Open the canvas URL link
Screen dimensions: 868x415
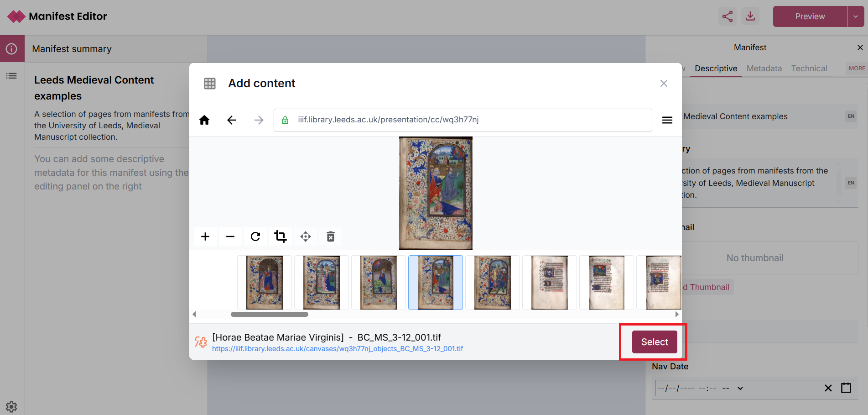337,349
